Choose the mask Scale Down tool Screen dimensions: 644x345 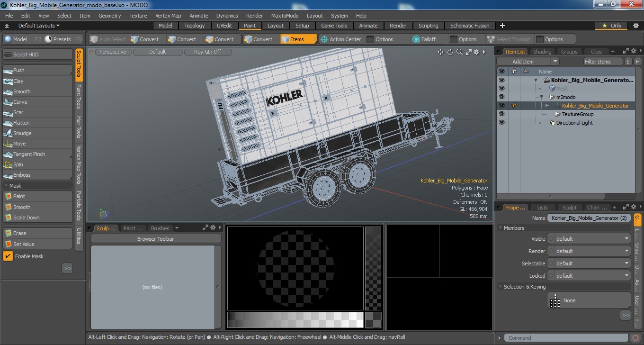(37, 218)
